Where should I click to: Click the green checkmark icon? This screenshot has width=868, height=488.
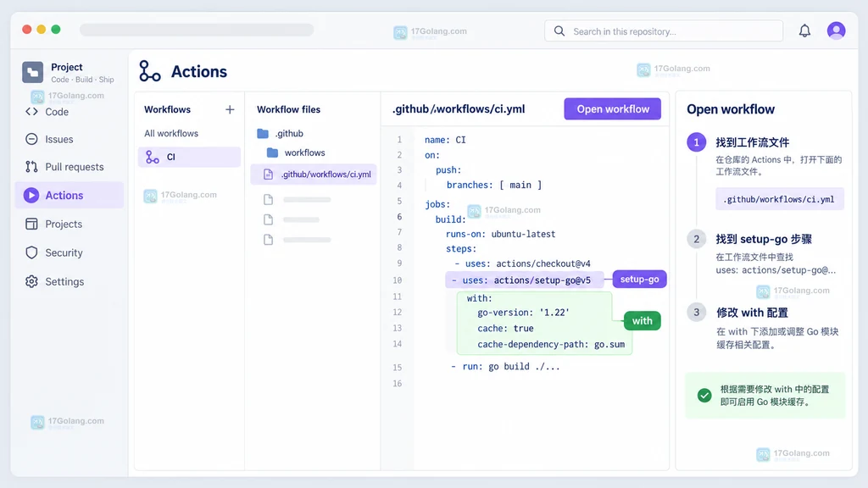click(704, 395)
